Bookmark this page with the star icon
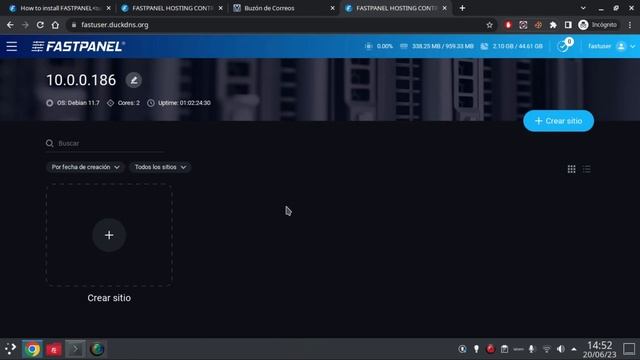This screenshot has height=360, width=640. (489, 25)
